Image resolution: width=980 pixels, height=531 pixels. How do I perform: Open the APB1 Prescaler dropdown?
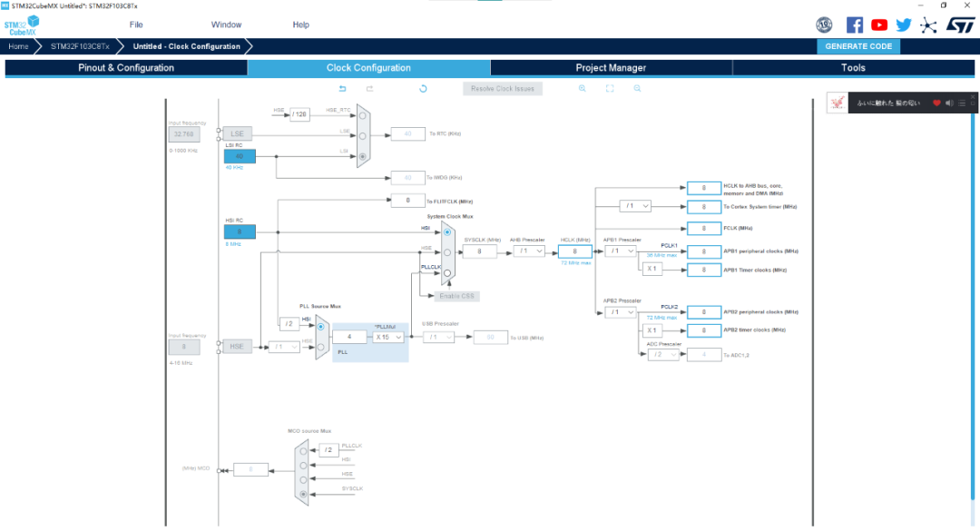click(620, 251)
